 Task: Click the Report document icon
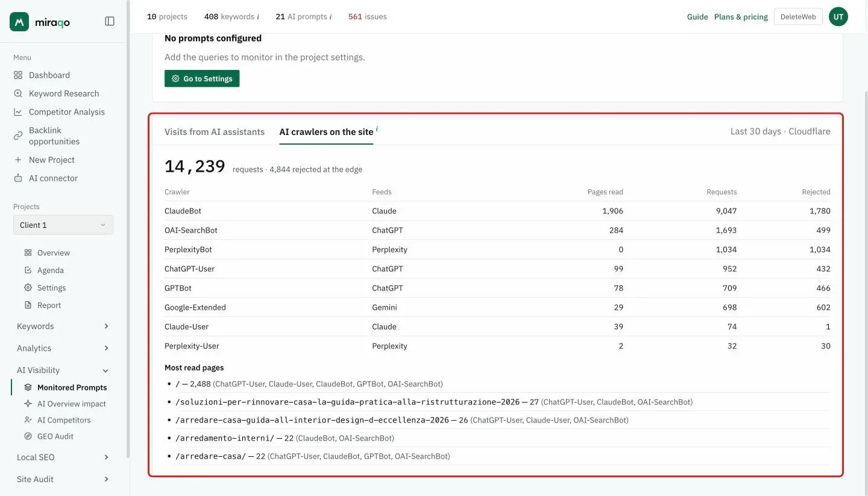coord(28,306)
